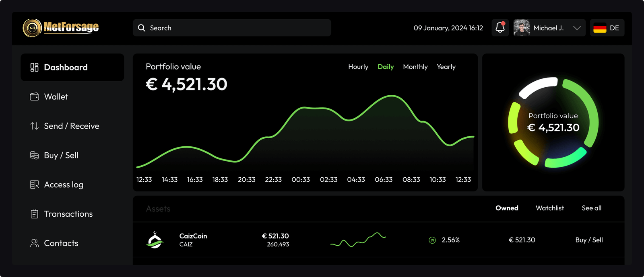Click Michael J.'s profile avatar

tap(522, 28)
